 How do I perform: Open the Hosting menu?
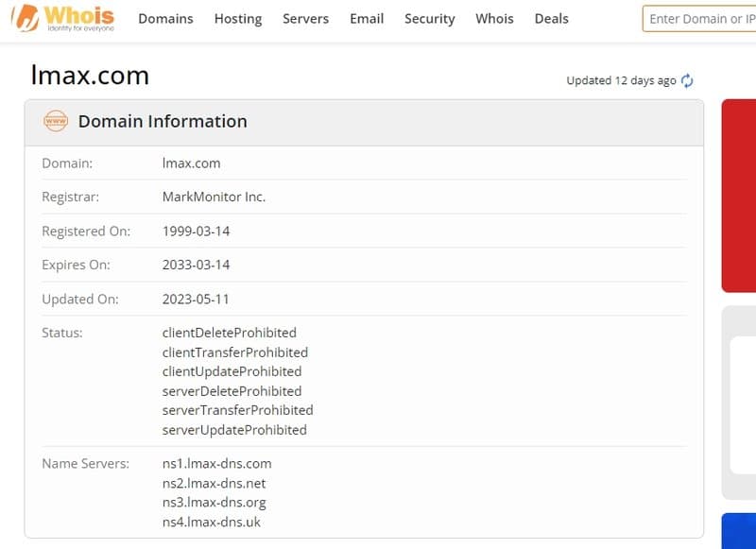tap(238, 19)
